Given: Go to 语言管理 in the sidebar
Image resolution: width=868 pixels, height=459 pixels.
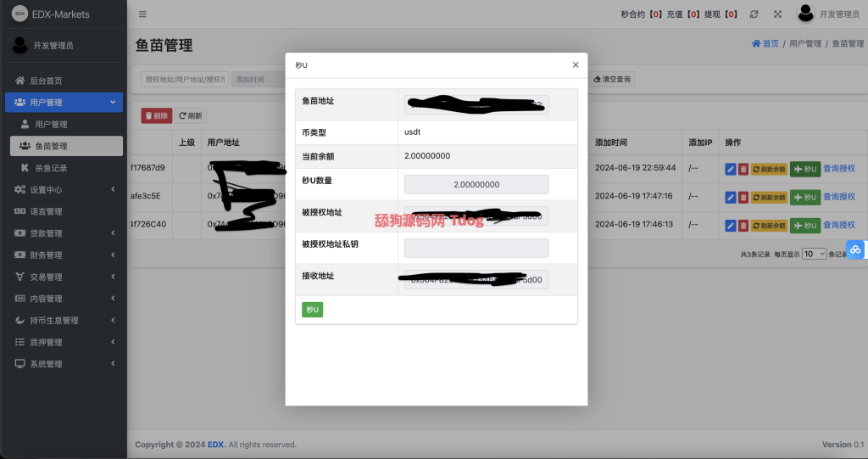Looking at the screenshot, I should [46, 211].
